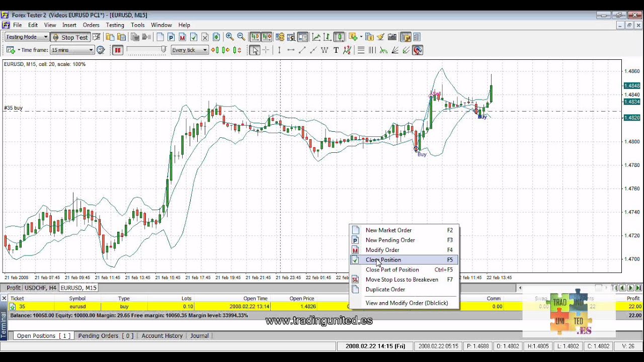Select the wave symbols '132' tool

pyautogui.click(x=347, y=50)
